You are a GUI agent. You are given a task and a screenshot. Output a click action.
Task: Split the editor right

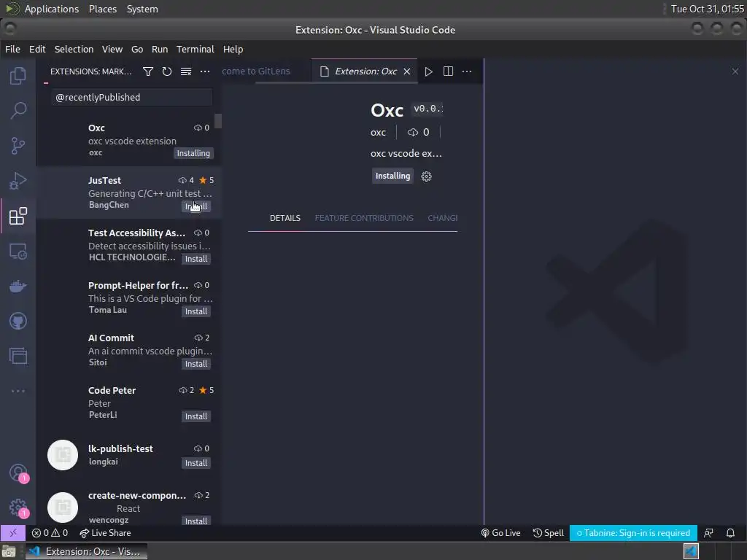click(x=449, y=71)
